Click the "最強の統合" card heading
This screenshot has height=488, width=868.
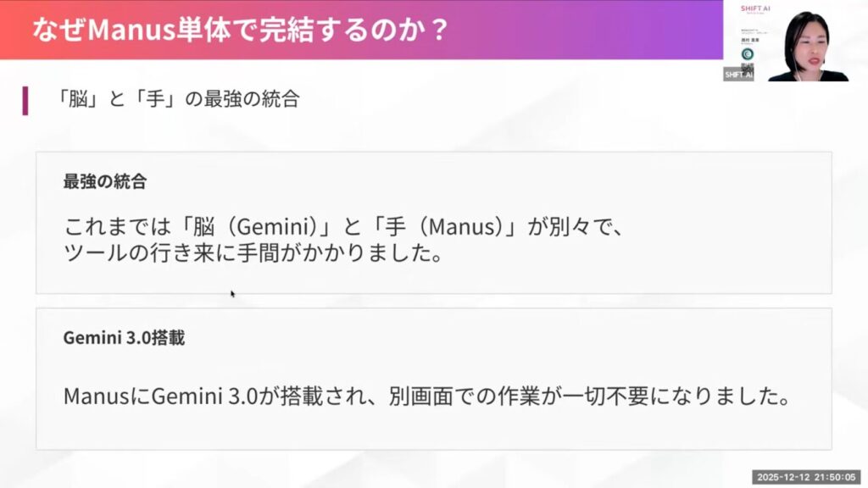click(105, 181)
